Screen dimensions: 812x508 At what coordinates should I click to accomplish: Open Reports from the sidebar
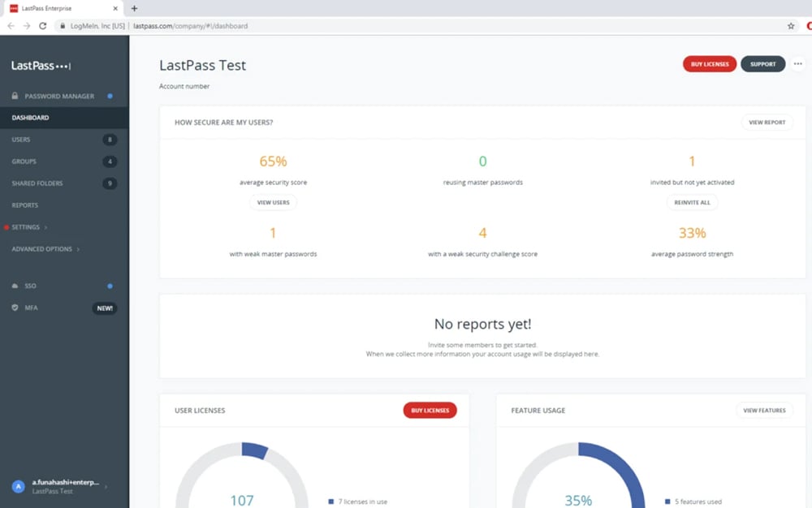tap(25, 205)
